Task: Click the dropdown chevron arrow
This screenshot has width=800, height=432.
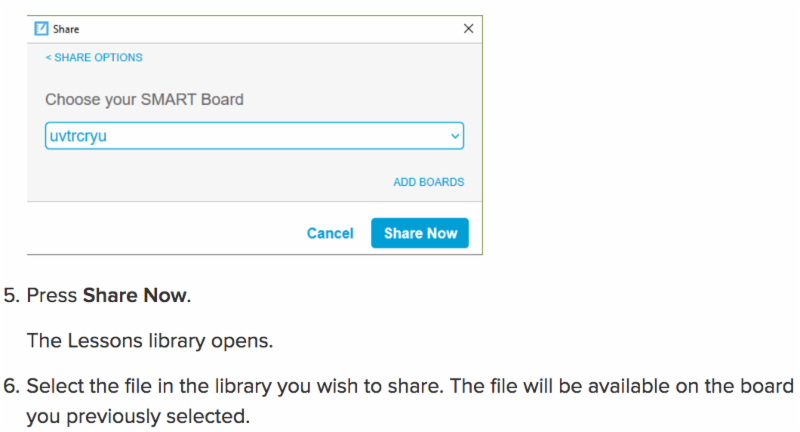Action: [454, 136]
